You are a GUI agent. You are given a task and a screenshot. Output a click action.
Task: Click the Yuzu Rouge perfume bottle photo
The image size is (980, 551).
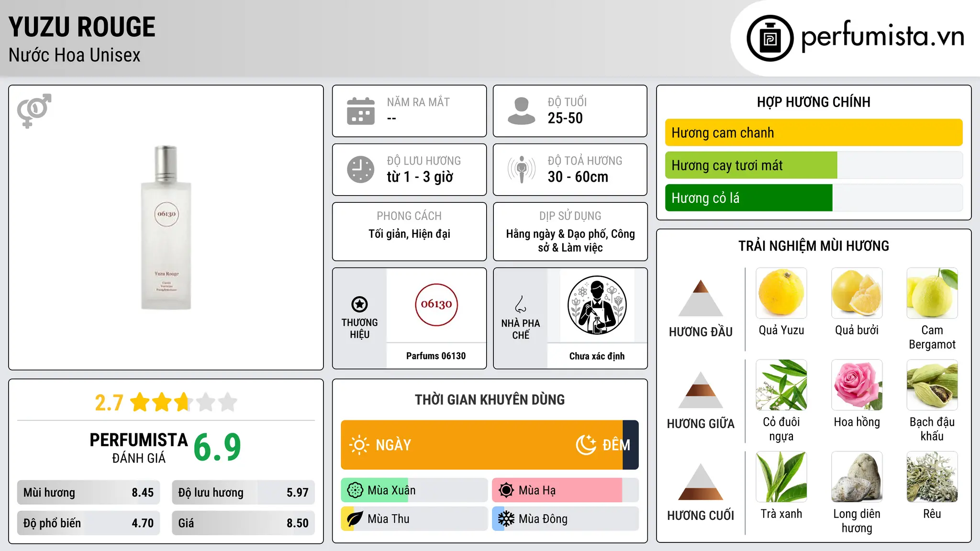tap(166, 227)
